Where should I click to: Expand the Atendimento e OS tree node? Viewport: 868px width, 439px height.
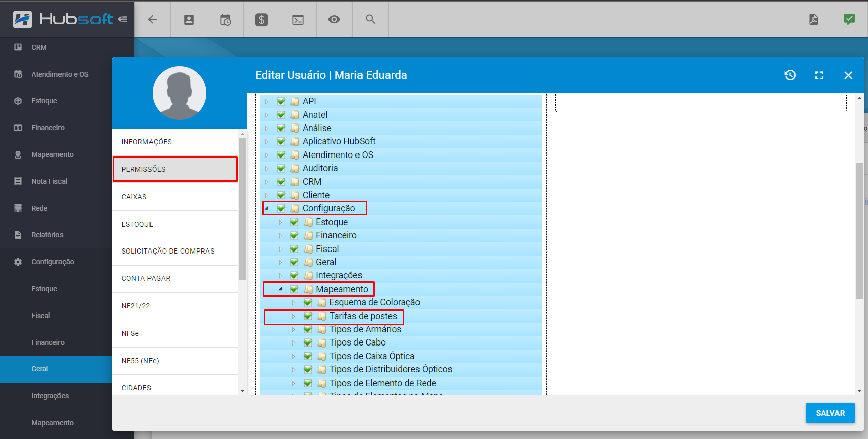point(267,155)
